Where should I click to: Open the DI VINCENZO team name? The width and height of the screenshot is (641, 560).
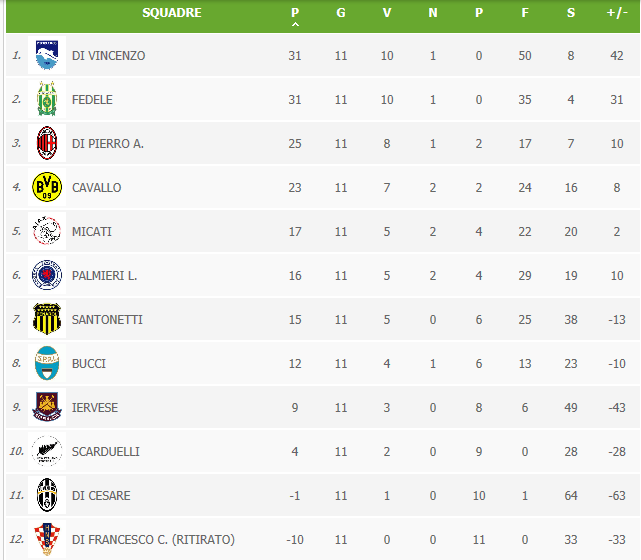[108, 56]
